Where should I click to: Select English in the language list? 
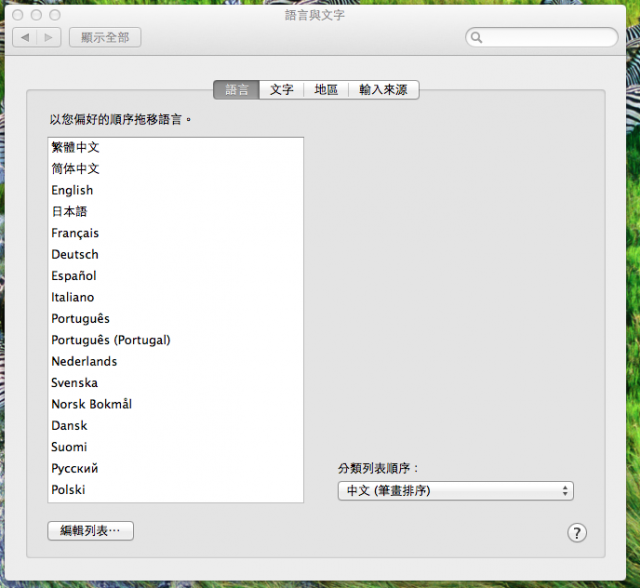[x=176, y=190]
